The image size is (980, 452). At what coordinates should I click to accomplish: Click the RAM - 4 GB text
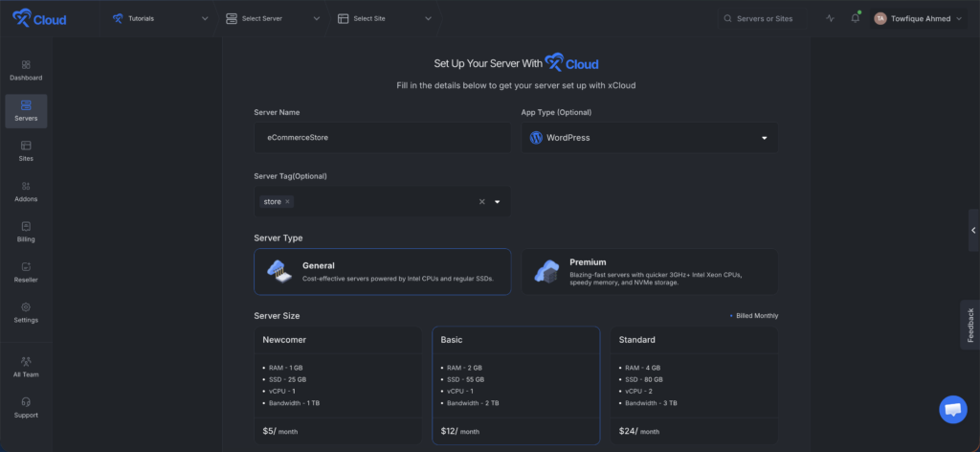643,368
